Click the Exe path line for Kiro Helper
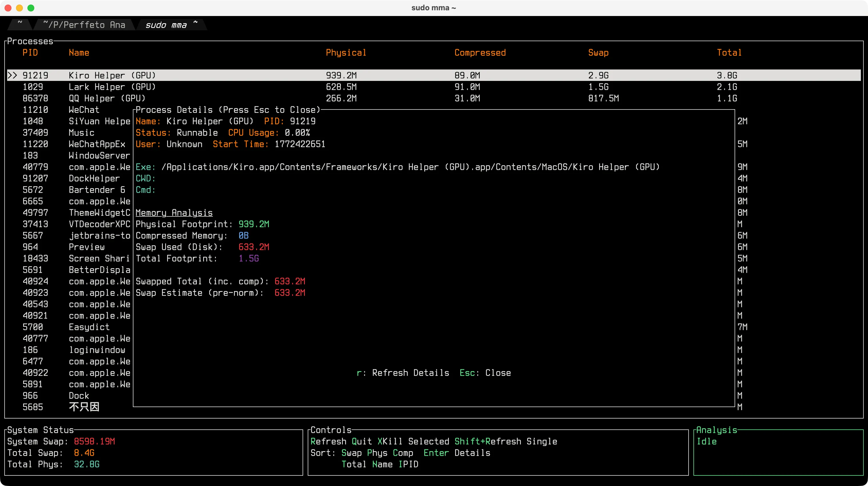Screen dimensions: 868x486 coord(398,167)
